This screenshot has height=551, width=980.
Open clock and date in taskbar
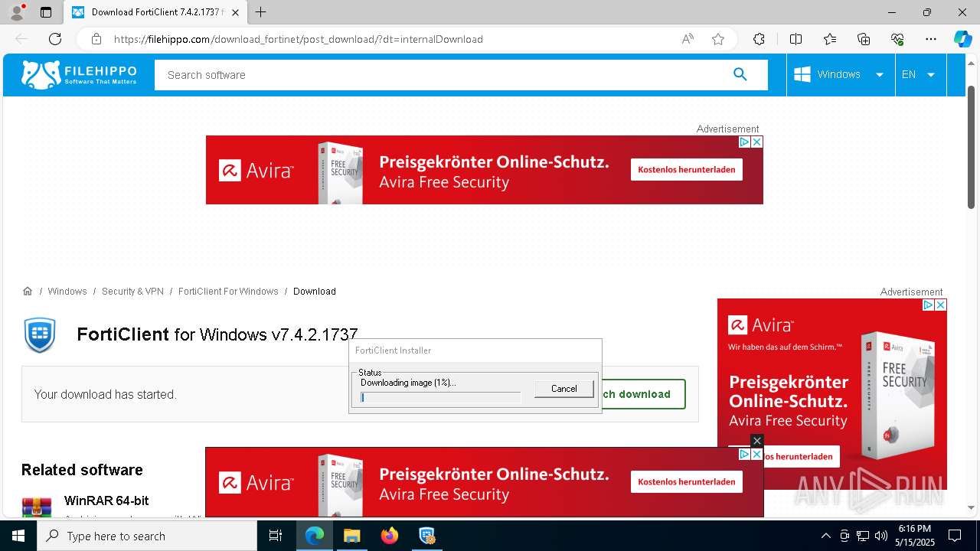(x=914, y=536)
